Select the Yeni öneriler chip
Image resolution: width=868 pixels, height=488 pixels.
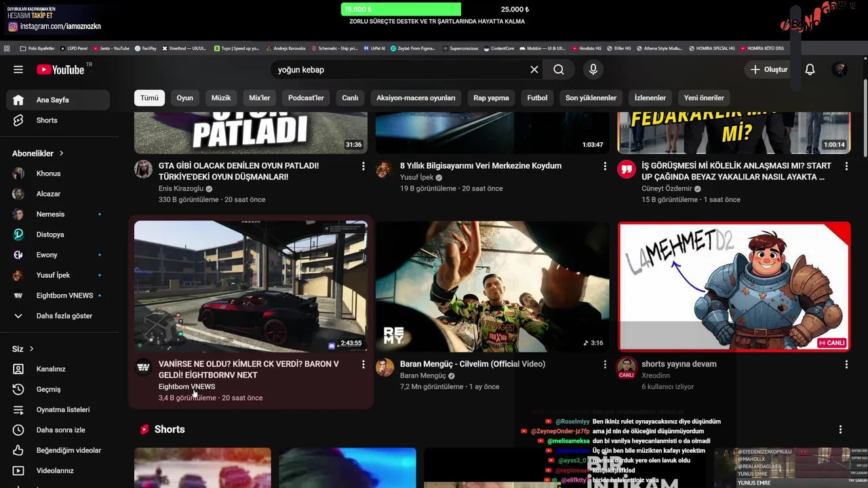pyautogui.click(x=704, y=98)
